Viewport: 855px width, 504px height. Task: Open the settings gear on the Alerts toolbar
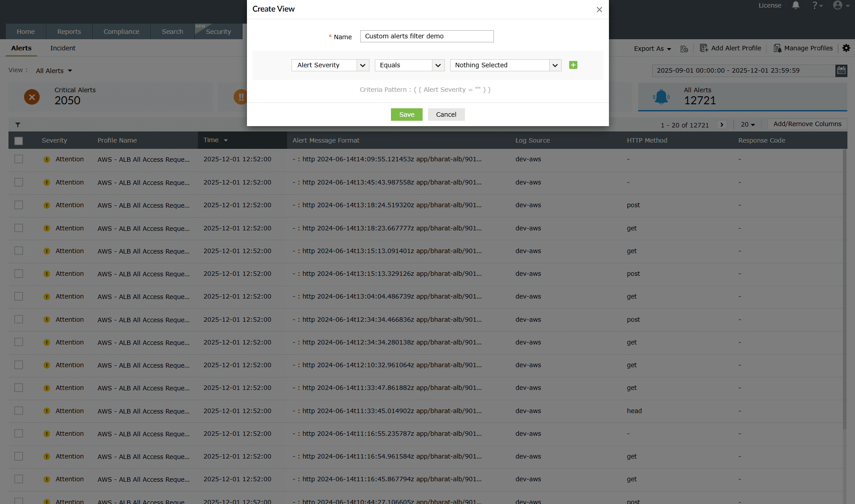[846, 48]
